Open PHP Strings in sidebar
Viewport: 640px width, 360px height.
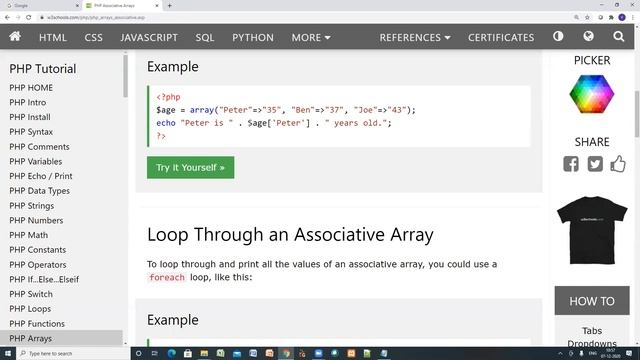[31, 205]
